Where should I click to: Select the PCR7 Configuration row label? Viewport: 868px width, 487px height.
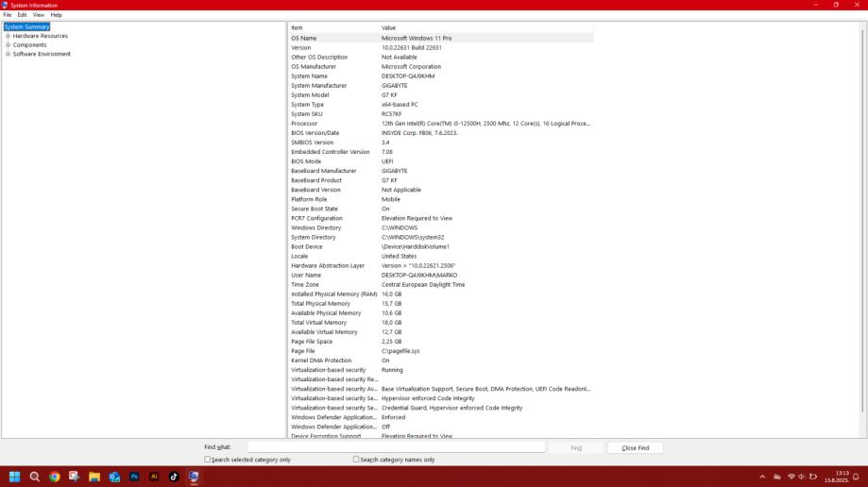[x=316, y=218]
